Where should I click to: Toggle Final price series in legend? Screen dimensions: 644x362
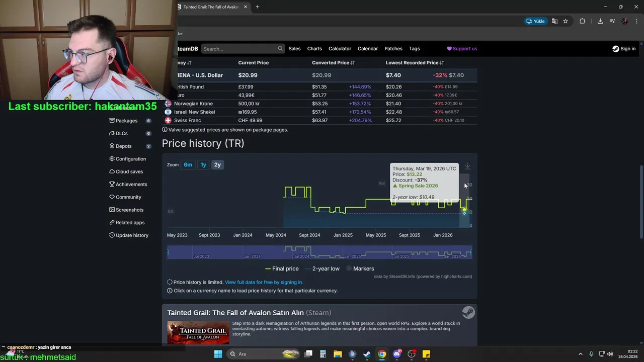(x=282, y=268)
